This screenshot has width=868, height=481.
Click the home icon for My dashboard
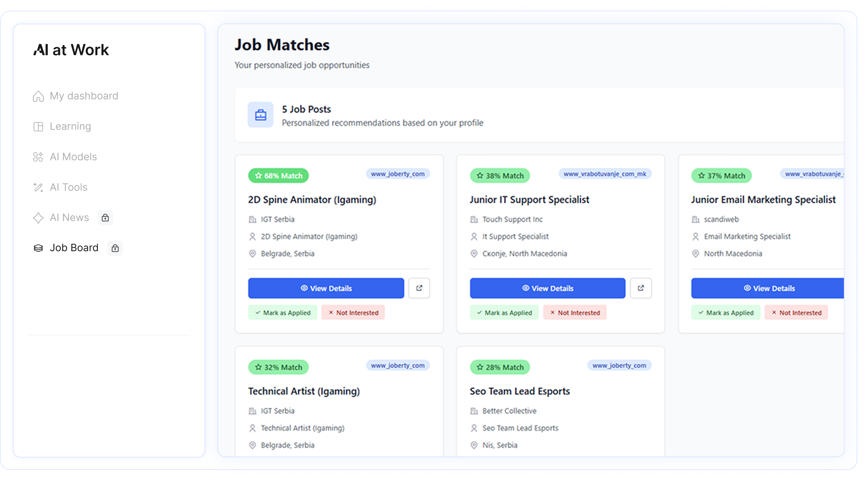click(x=38, y=96)
